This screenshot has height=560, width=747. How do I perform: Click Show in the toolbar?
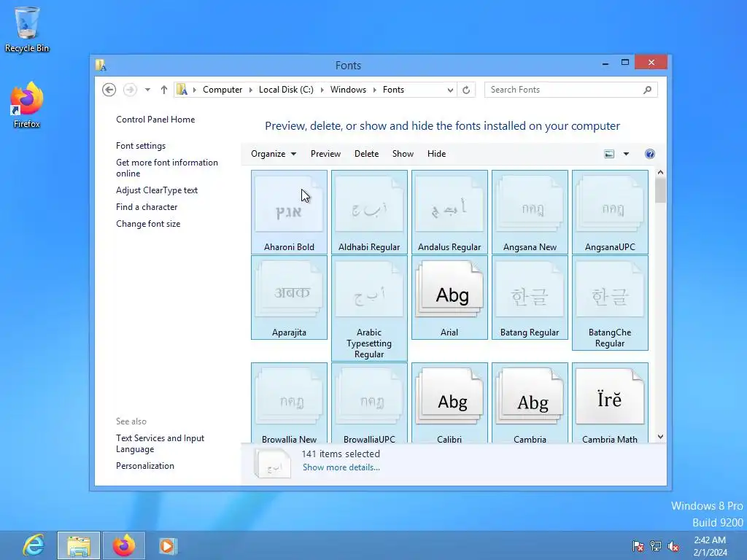pos(403,154)
